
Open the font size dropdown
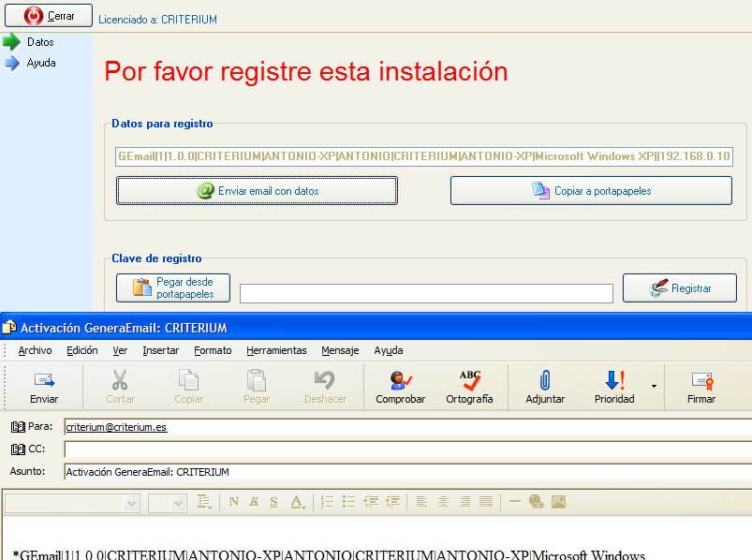180,503
